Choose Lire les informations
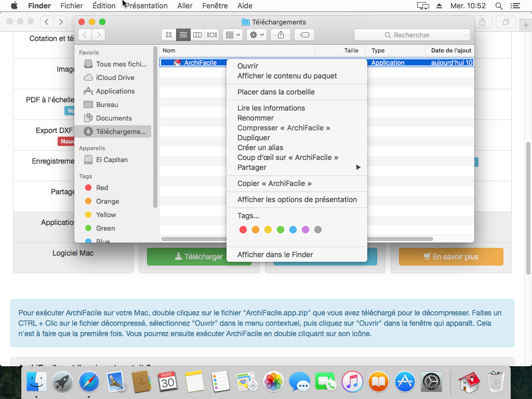532x399 pixels. pos(271,108)
